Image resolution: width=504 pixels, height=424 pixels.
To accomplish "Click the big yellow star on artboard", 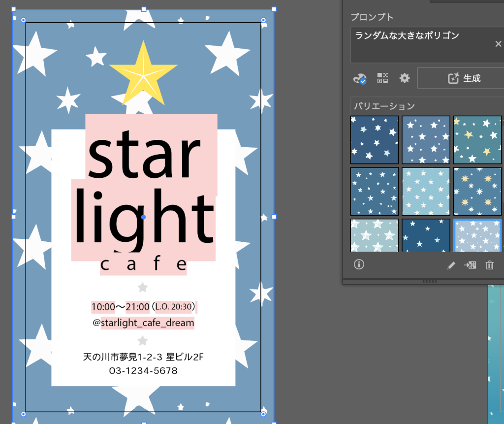I will pyautogui.click(x=143, y=74).
